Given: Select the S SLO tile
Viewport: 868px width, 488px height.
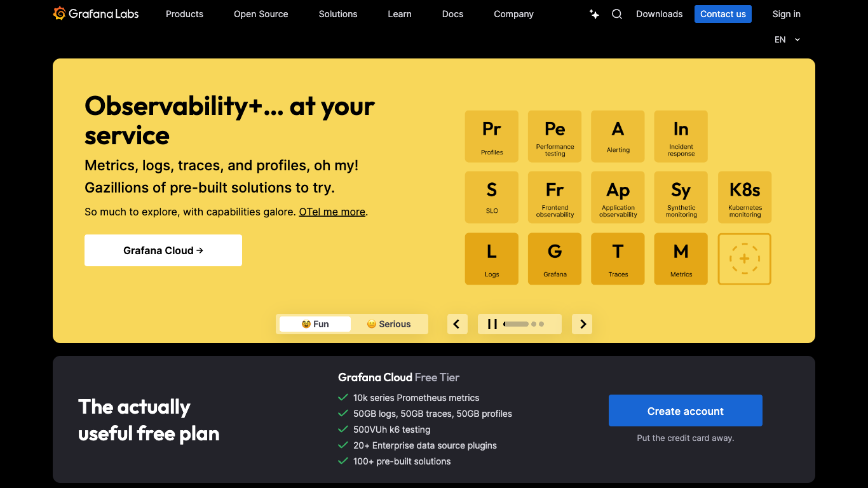Looking at the screenshot, I should pyautogui.click(x=492, y=198).
